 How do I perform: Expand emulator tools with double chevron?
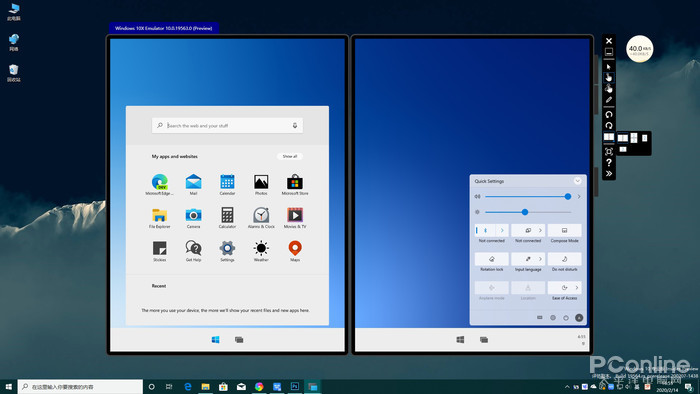(608, 174)
